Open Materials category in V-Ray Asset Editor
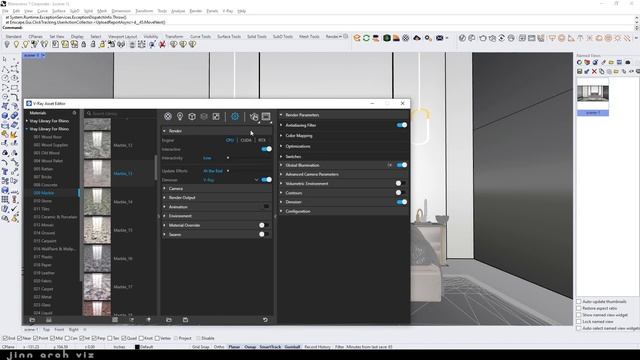Viewport: 640px width, 360px height. (x=168, y=117)
